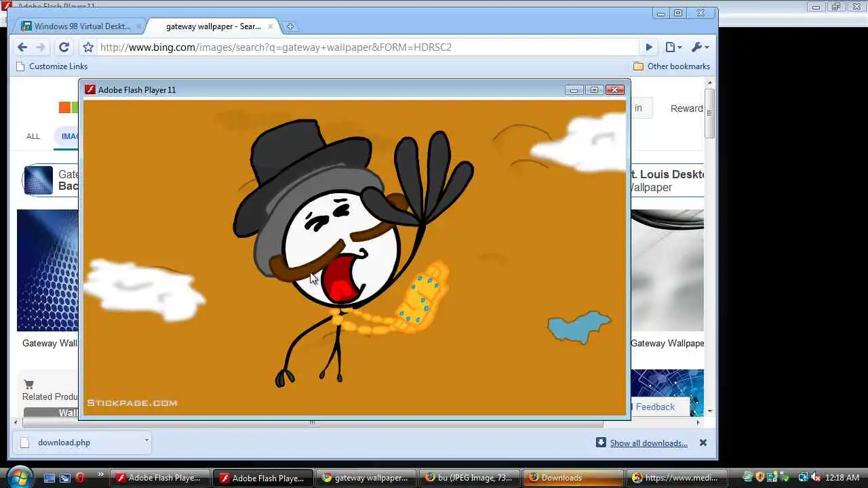Click the volume muted tray icon
Image resolution: width=868 pixels, height=488 pixels.
pyautogui.click(x=816, y=477)
